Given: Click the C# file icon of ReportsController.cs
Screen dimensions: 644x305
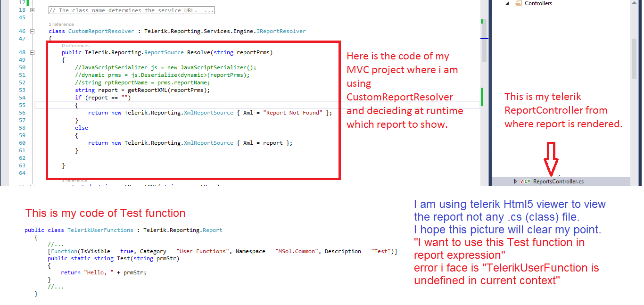Looking at the screenshot, I should 527,181.
